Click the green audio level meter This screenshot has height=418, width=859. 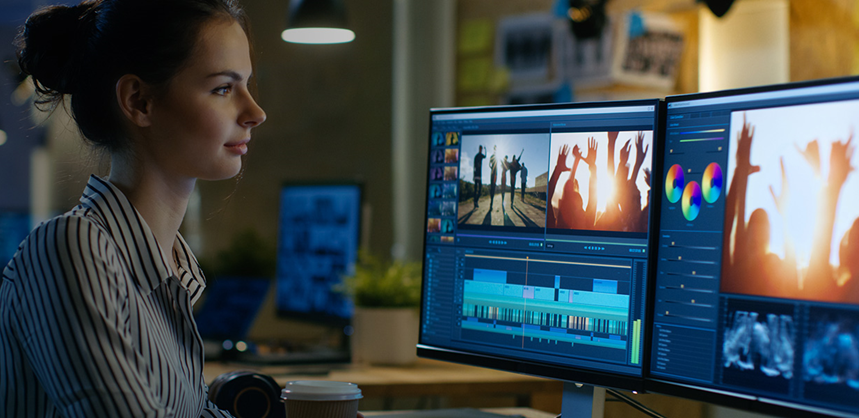[635, 341]
